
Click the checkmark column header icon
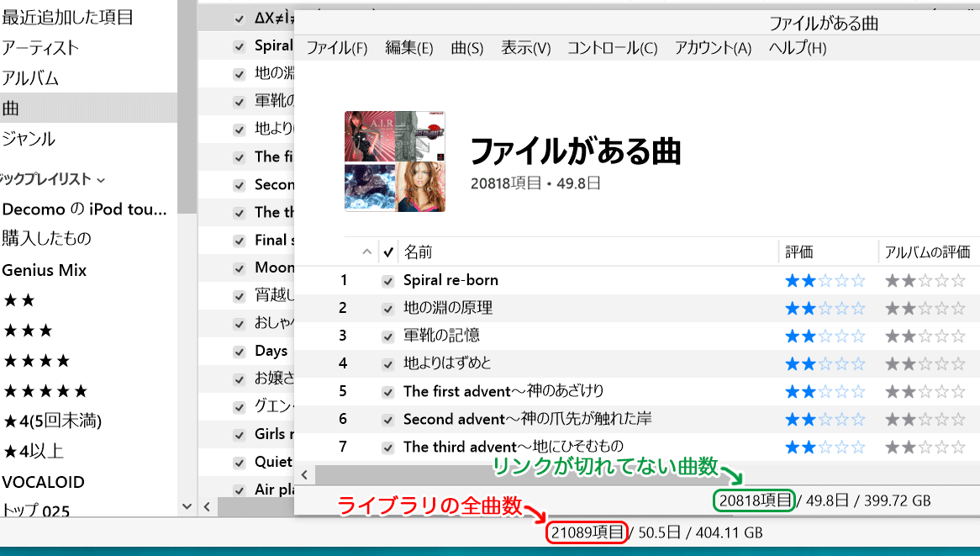click(x=387, y=252)
